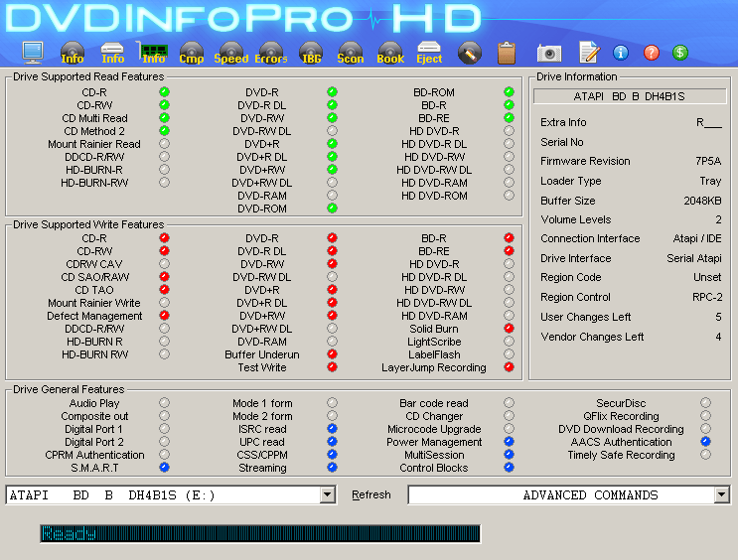Click the S.M.A.R.T feature indicator
The image size is (738, 560).
coord(164,468)
